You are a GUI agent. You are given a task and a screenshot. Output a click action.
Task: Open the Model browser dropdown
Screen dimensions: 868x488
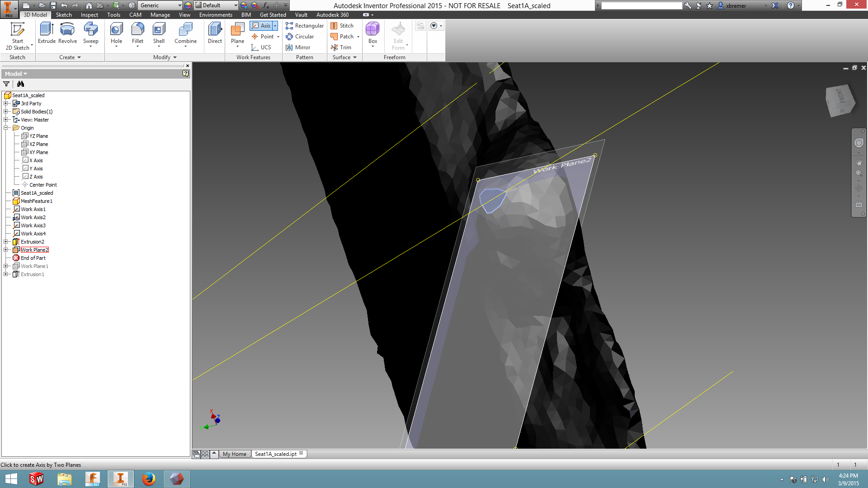pos(16,74)
